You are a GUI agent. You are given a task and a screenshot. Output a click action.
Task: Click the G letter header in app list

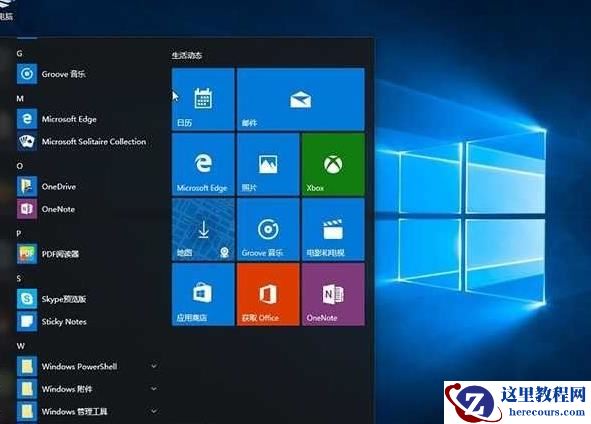click(20, 54)
